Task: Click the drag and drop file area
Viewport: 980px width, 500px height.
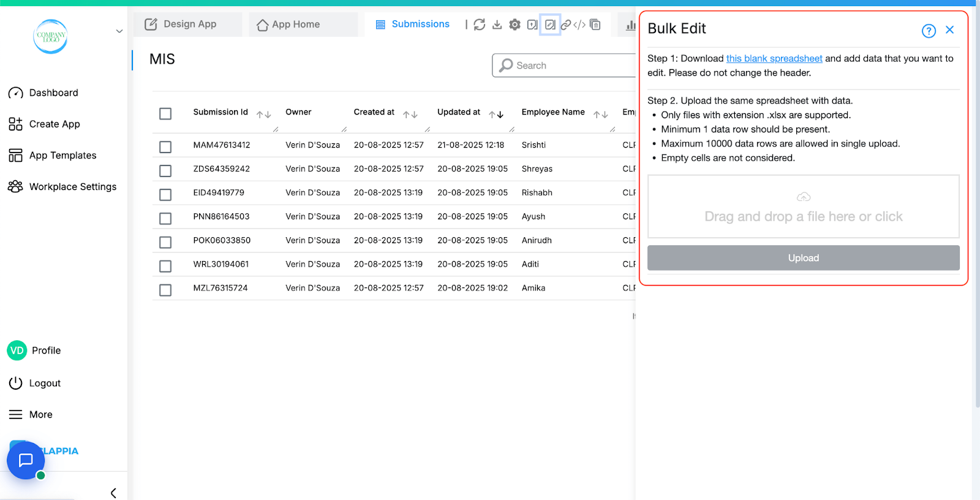Action: (804, 206)
